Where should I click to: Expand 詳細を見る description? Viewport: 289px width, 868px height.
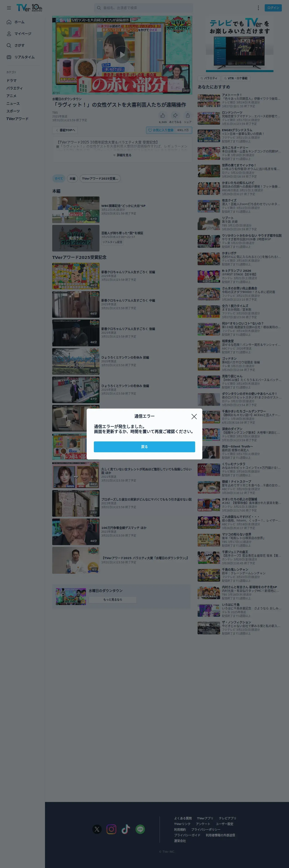coord(122,155)
